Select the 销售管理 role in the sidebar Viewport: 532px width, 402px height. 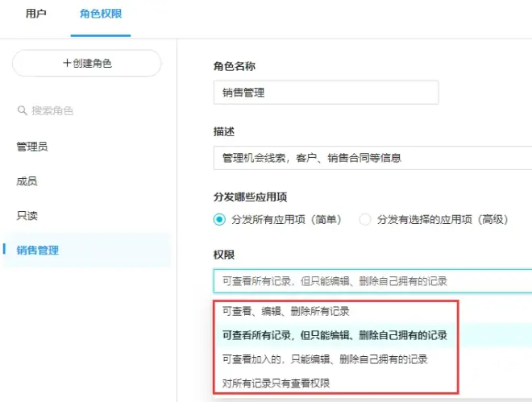[x=86, y=251]
